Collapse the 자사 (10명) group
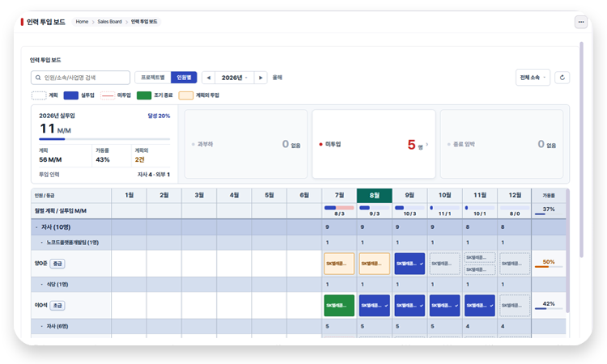The width and height of the screenshot is (607, 364). tap(36, 227)
